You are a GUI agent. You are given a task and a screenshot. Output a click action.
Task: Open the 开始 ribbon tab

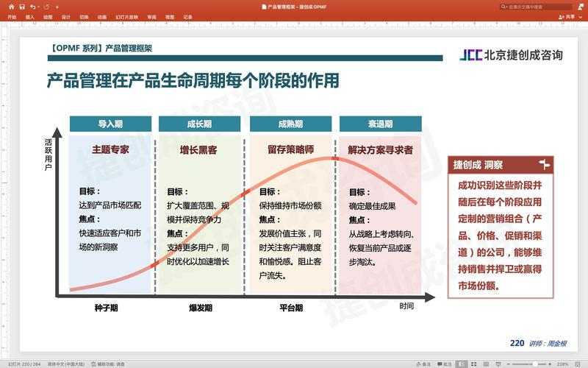click(x=12, y=17)
